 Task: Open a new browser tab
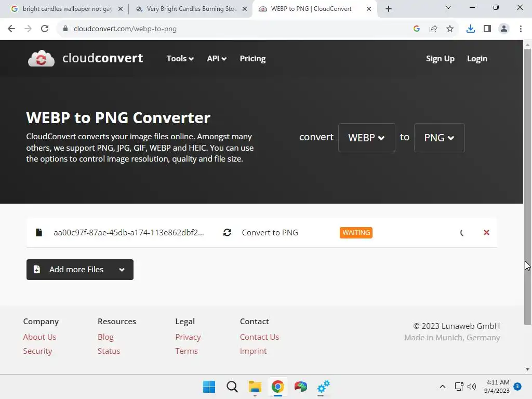click(389, 9)
